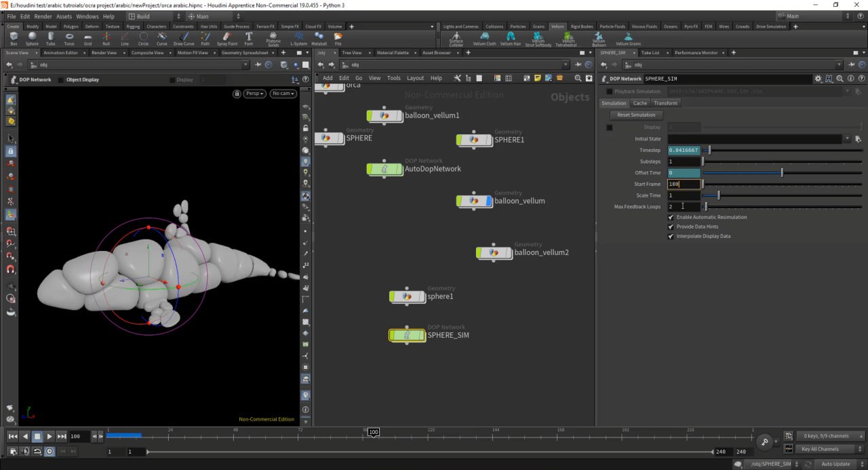The image size is (868, 470).
Task: Open the parameter gear menu for SPHERE_SIM
Action: pyautogui.click(x=818, y=79)
